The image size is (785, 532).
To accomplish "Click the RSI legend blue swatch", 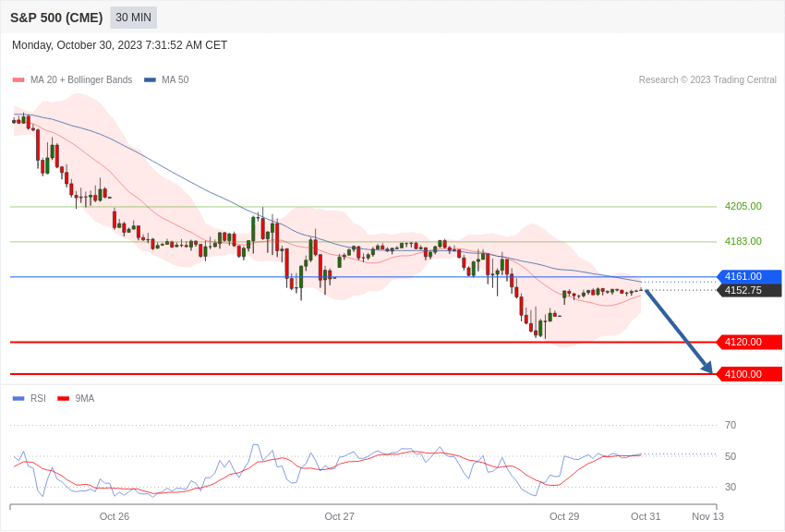I will pos(18,398).
